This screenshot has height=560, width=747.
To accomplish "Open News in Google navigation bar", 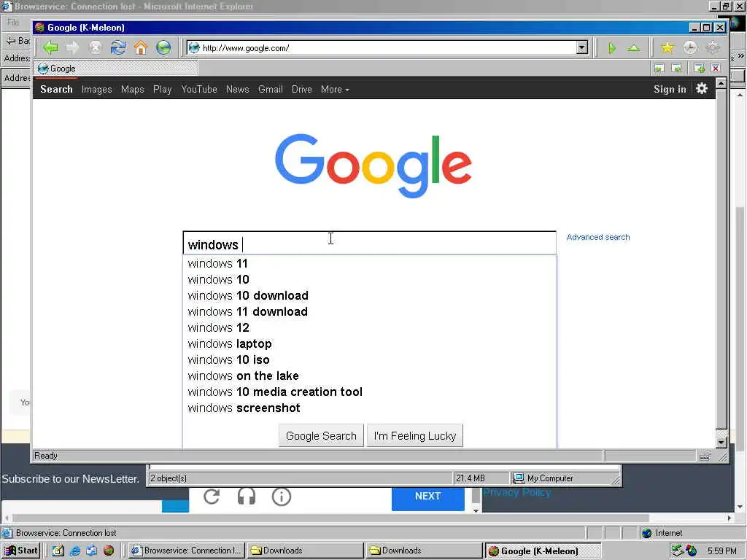I will (238, 89).
